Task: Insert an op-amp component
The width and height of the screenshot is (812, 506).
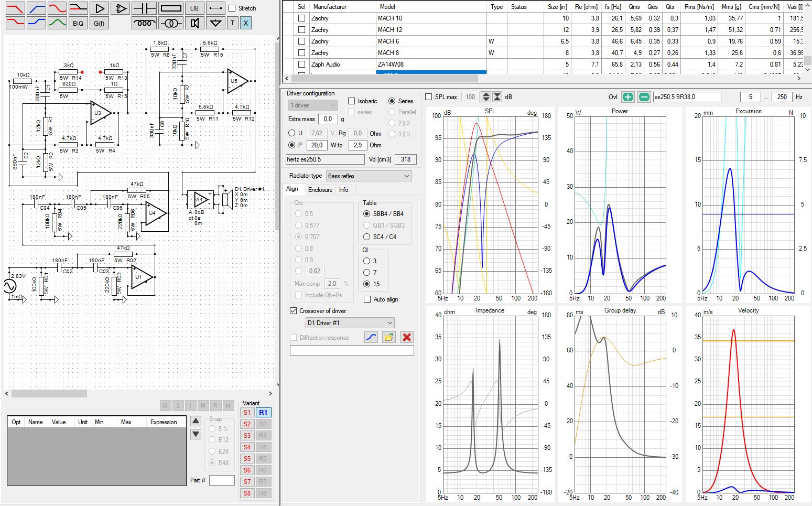Action: click(x=121, y=8)
